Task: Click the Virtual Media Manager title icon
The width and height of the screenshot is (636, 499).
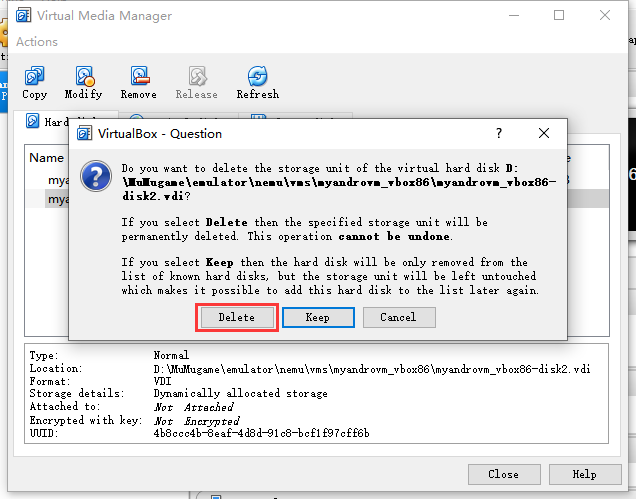Action: click(x=24, y=15)
